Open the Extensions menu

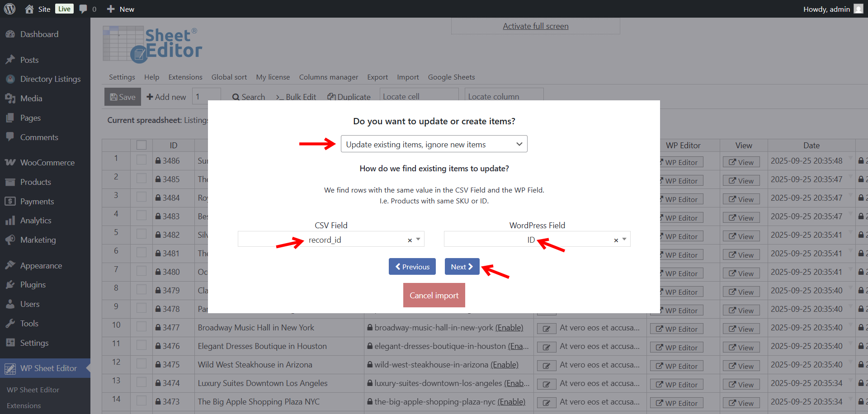pyautogui.click(x=185, y=77)
